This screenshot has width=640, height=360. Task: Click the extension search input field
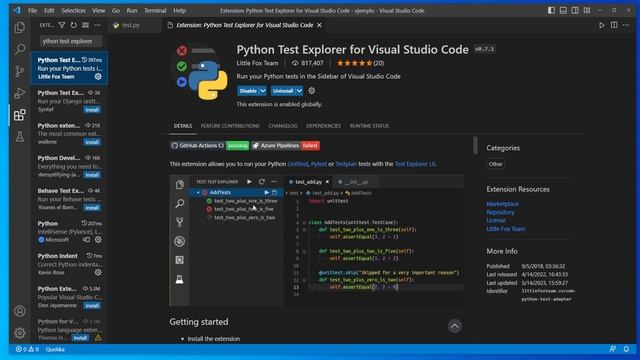(70, 41)
